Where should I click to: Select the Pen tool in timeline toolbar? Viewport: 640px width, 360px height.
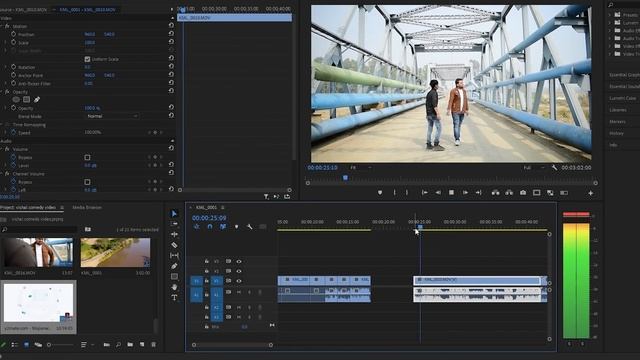(x=174, y=266)
